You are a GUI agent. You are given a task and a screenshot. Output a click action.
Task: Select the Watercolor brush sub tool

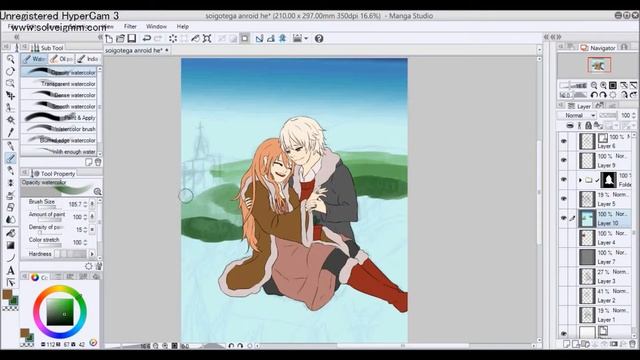point(58,129)
